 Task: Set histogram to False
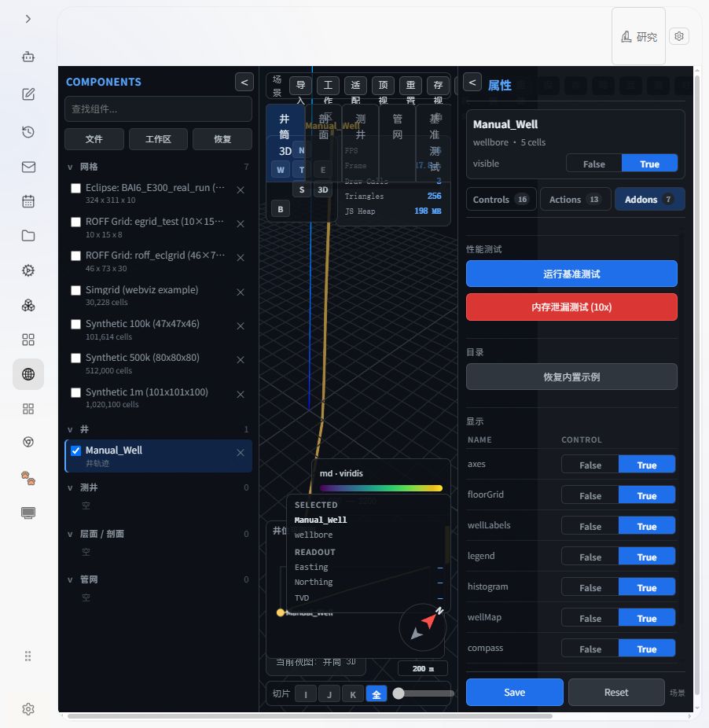[x=590, y=587]
